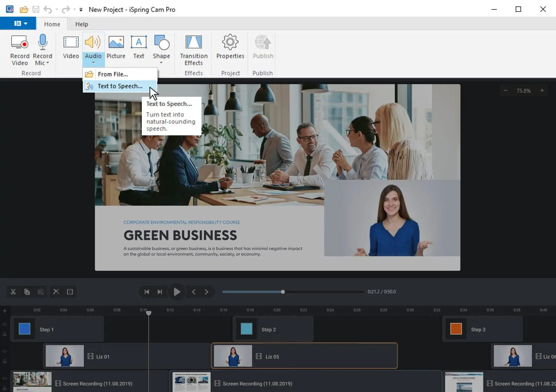
Task: Expand the Shape dropdown arrow
Action: pos(161,63)
